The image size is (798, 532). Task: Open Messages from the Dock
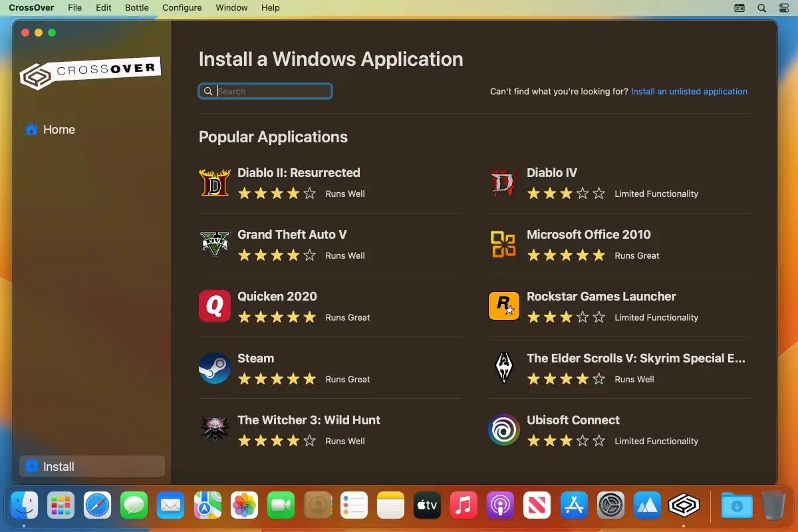click(134, 506)
